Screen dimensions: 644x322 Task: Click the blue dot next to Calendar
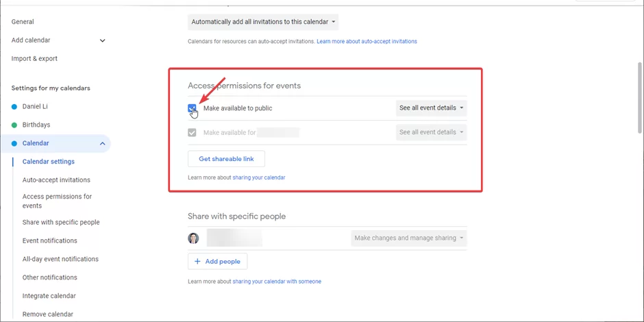coord(14,144)
